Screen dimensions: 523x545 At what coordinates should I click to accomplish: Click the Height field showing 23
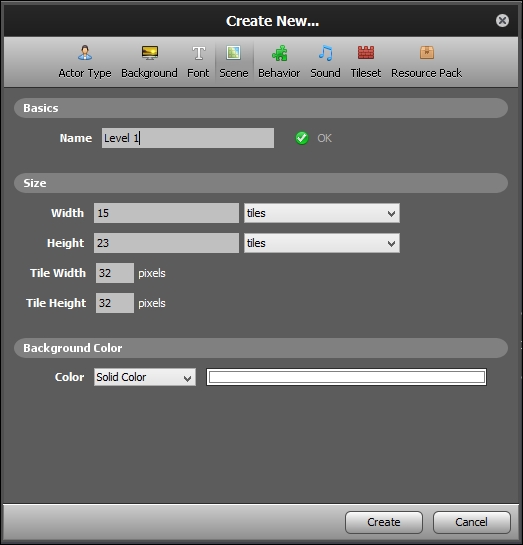coord(166,243)
